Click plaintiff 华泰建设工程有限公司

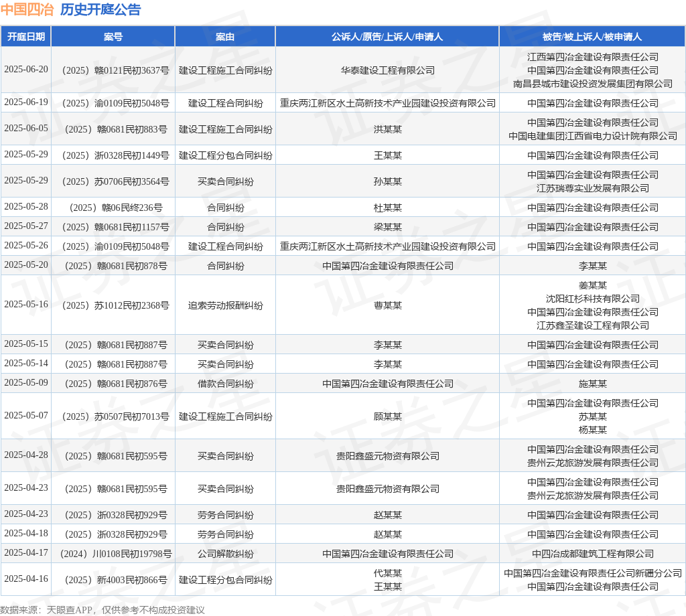tap(388, 70)
